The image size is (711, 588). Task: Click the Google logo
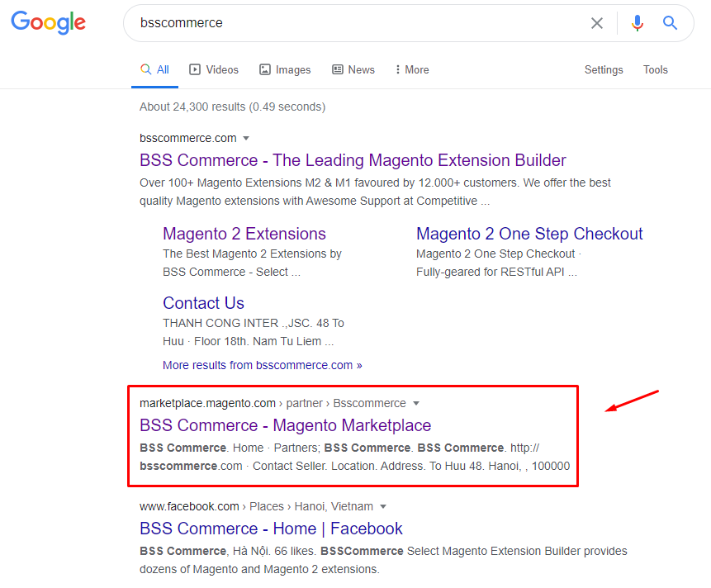coord(48,23)
